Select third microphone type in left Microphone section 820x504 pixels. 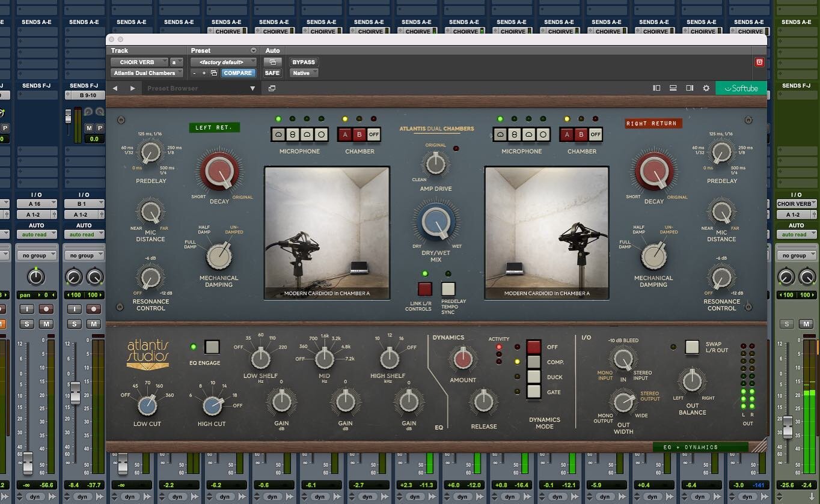(307, 135)
